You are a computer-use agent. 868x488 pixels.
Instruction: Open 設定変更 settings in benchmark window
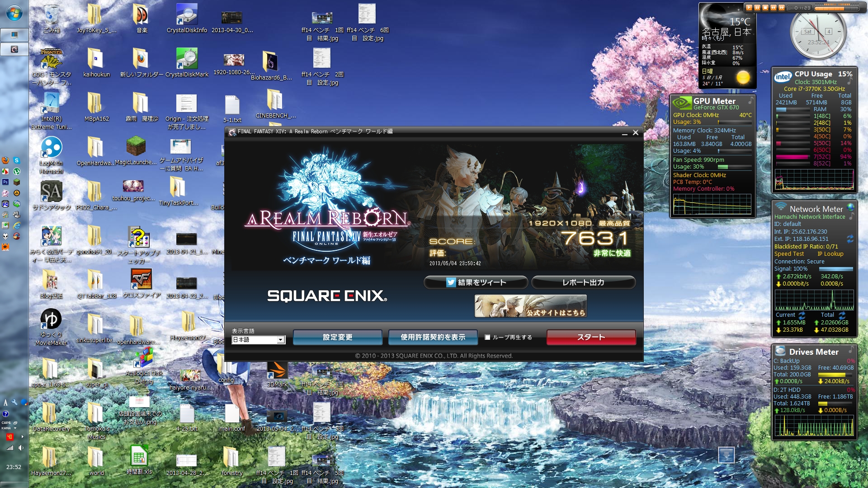coord(338,337)
